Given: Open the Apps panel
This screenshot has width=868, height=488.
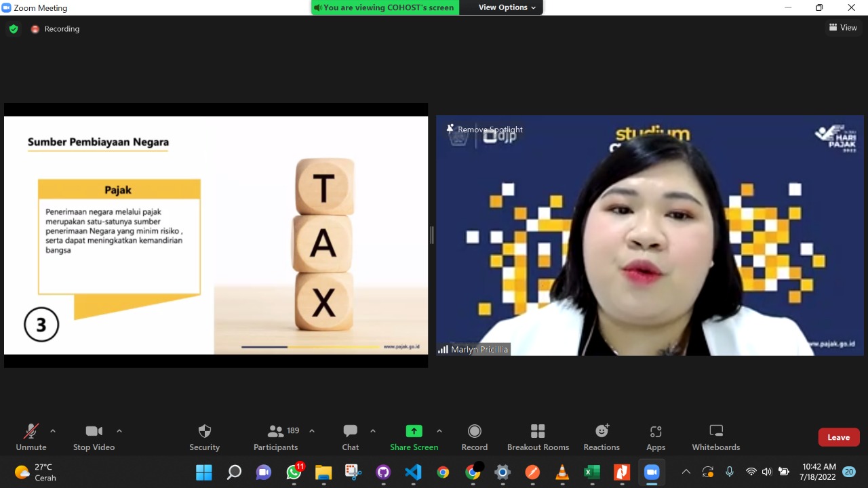Looking at the screenshot, I should (x=655, y=437).
